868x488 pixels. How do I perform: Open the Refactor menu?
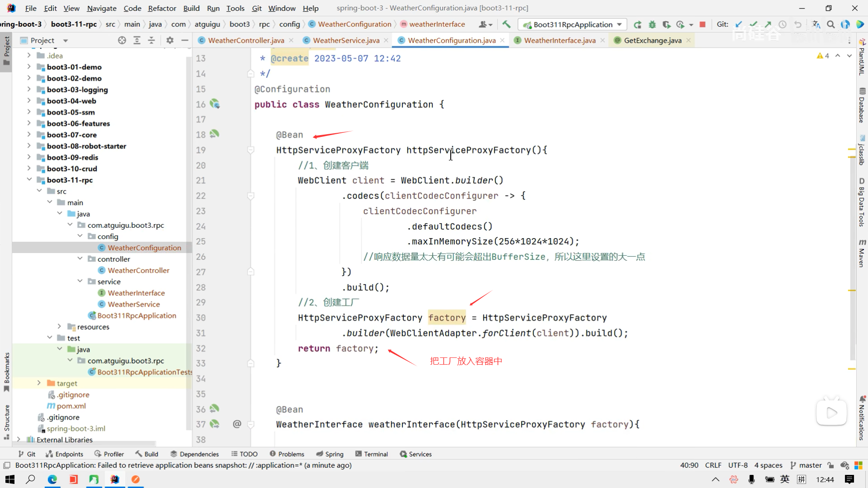(x=162, y=8)
